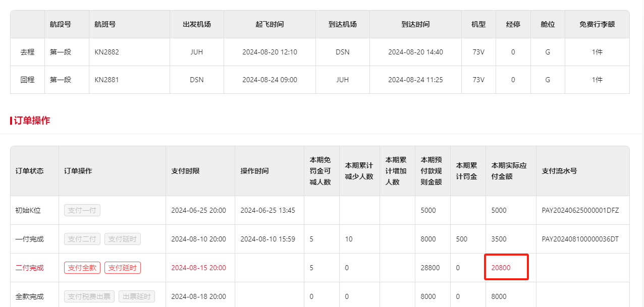
Task: Click payment serial PAY20240625000001DFZ
Action: point(580,210)
